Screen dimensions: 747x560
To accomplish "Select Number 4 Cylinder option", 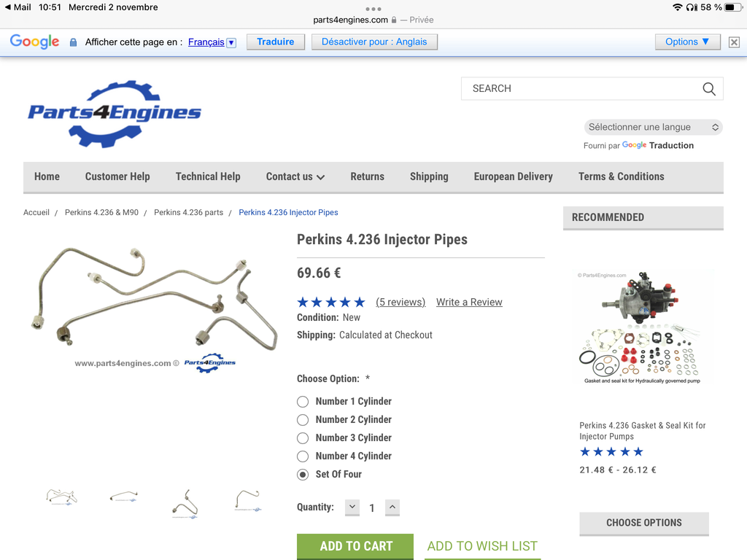I will click(303, 456).
